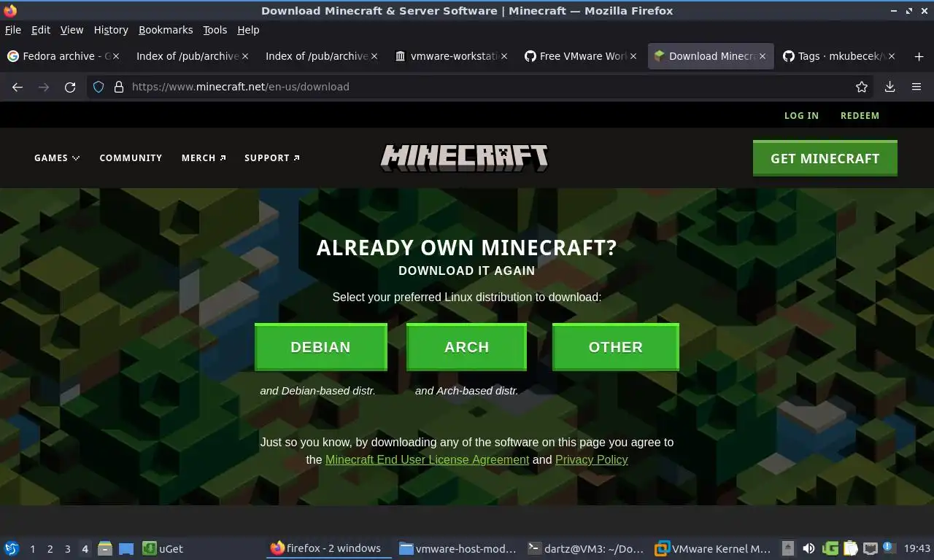Select firefox - 2 windows taskbar entry
This screenshot has width=934, height=560.
(x=328, y=548)
